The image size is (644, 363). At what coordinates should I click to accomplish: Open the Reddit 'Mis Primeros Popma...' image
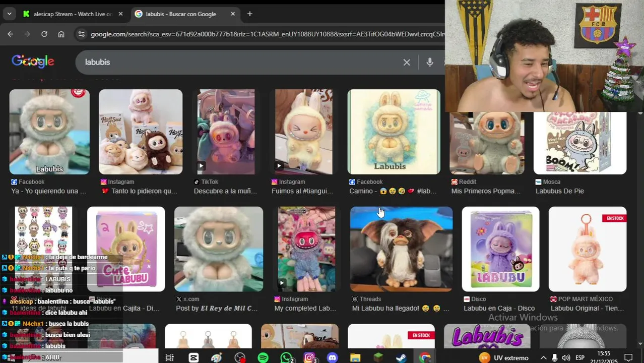(487, 143)
